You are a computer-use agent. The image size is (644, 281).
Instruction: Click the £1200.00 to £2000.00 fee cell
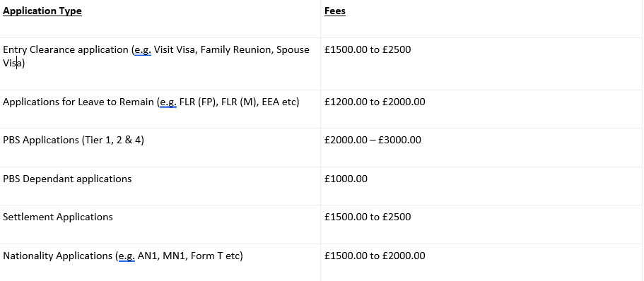[375, 102]
